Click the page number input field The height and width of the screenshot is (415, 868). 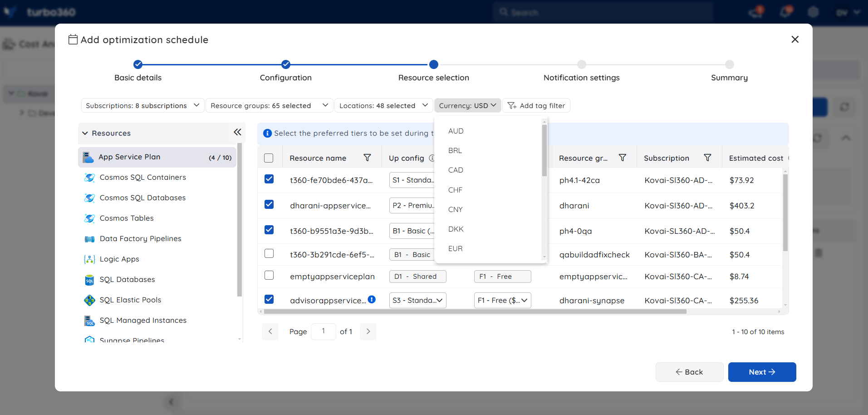pyautogui.click(x=324, y=331)
